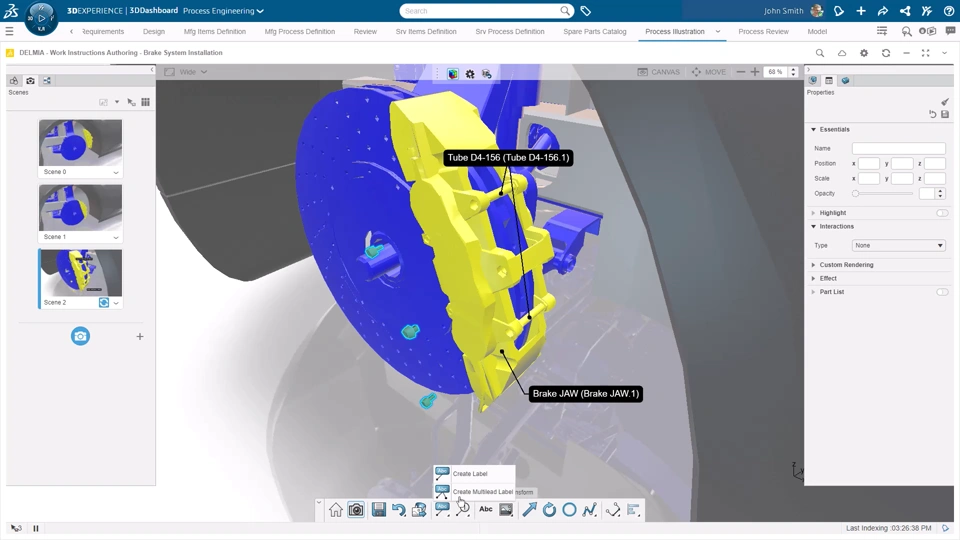The image size is (960, 540).
Task: Click the Undo arrow in bottom toolbar
Action: click(x=399, y=509)
